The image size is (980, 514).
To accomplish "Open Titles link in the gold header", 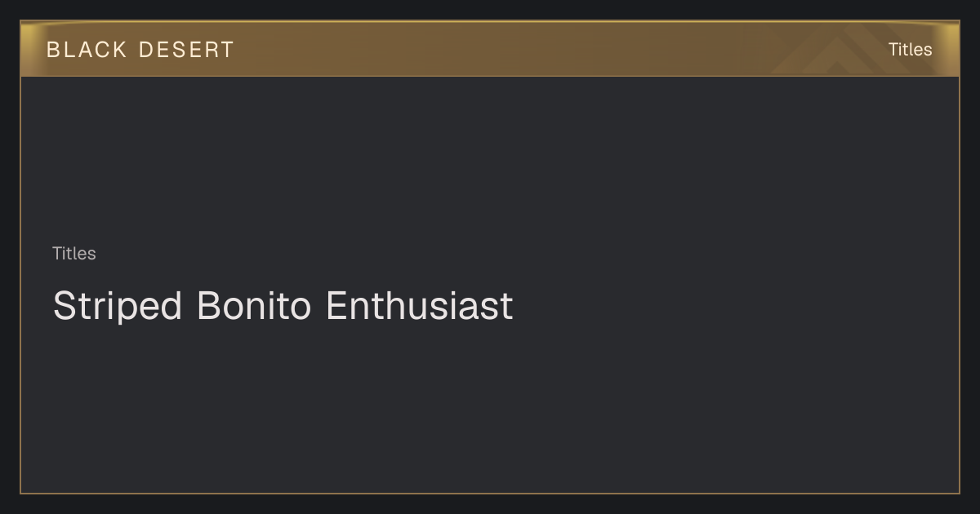I will [x=910, y=50].
